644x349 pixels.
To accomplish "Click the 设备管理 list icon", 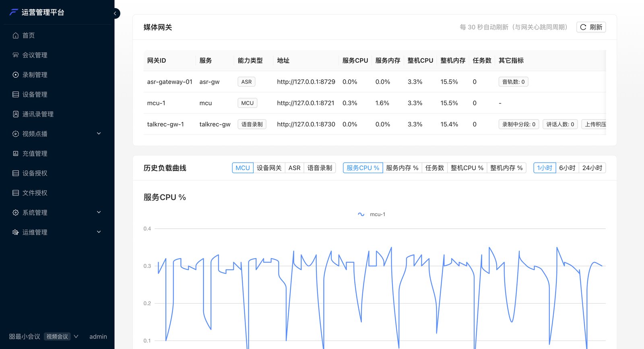I will [16, 95].
